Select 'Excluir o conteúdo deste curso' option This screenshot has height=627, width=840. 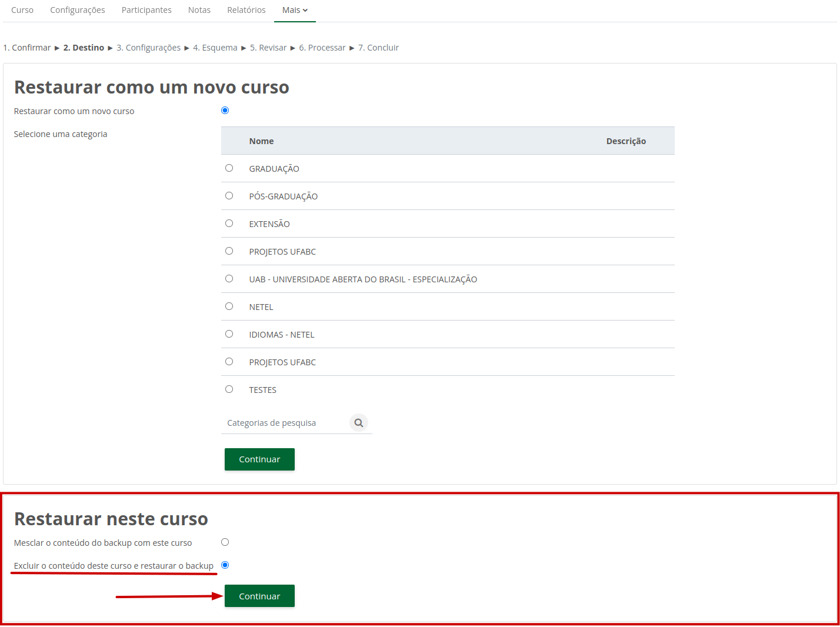(225, 565)
